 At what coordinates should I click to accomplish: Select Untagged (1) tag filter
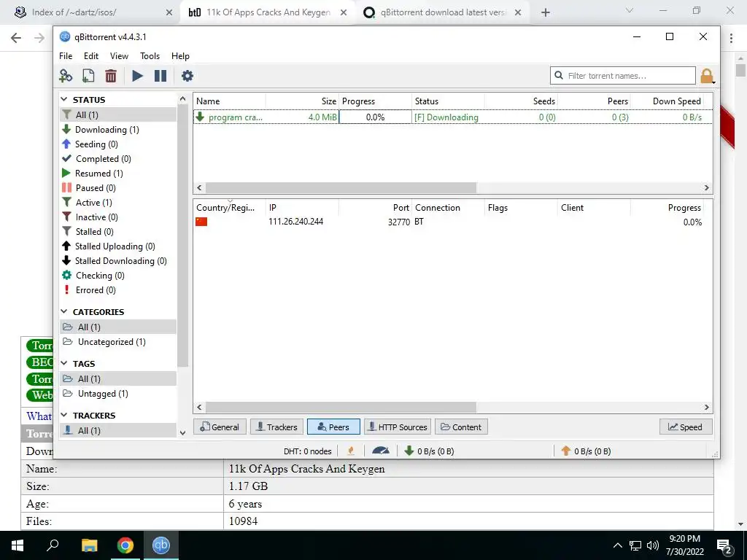[118, 394]
